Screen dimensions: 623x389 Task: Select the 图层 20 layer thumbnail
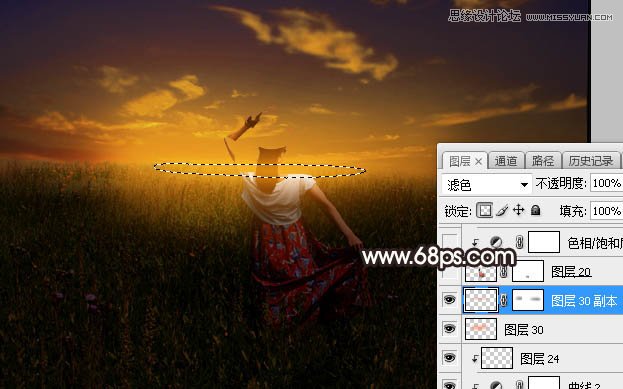point(481,273)
